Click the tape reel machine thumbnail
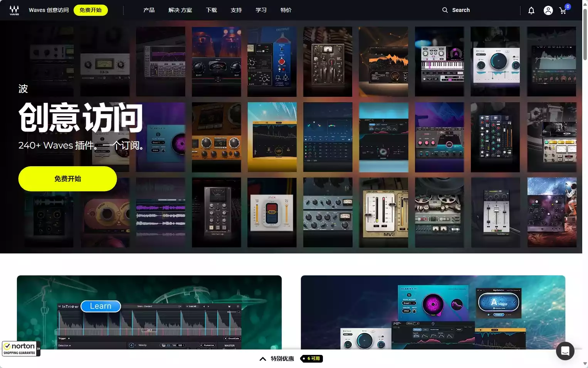 coord(439,213)
